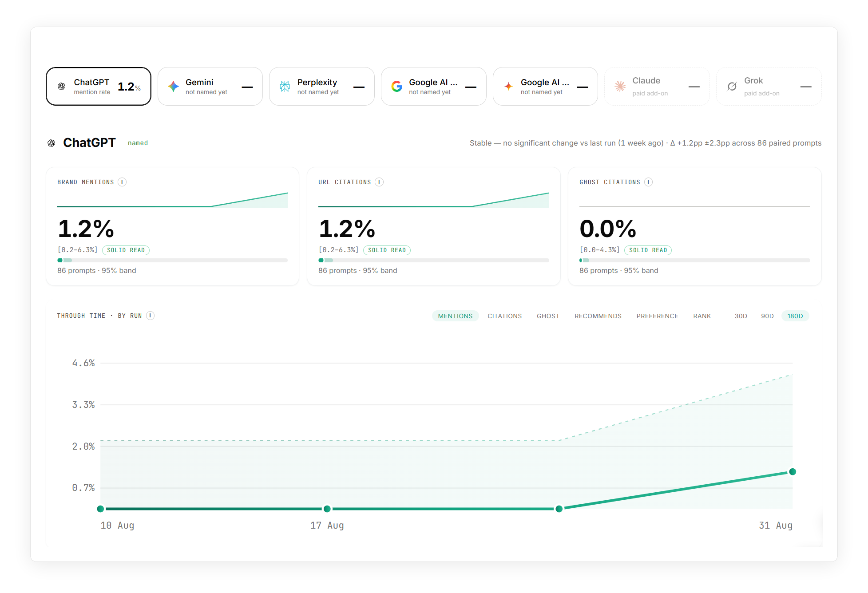Click the '31 Aug' x-axis label

point(776,526)
